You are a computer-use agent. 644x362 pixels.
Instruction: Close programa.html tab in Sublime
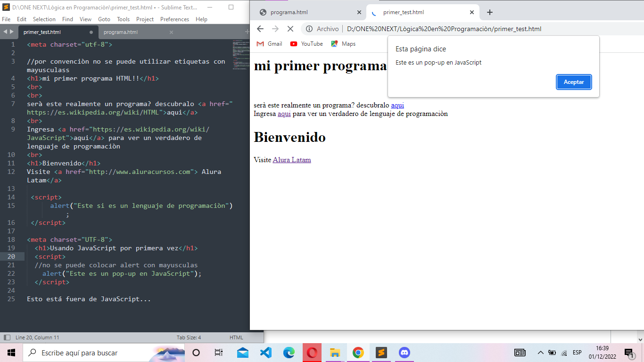[x=171, y=32]
